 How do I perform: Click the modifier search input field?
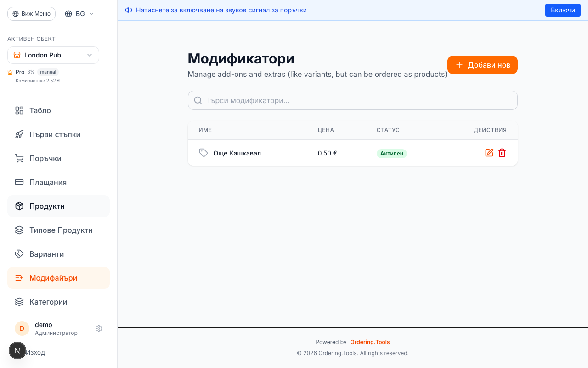352,100
